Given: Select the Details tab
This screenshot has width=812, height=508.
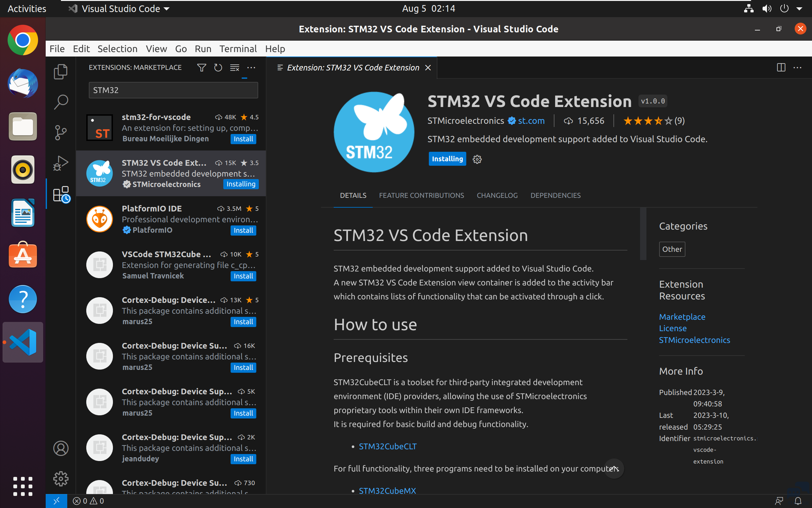Looking at the screenshot, I should (353, 195).
